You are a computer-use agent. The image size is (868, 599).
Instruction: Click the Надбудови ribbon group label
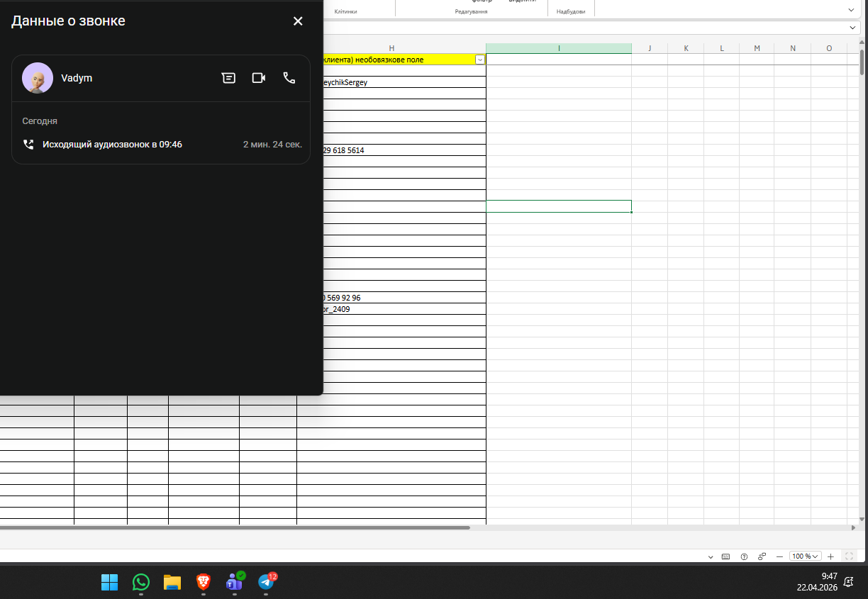tap(571, 12)
